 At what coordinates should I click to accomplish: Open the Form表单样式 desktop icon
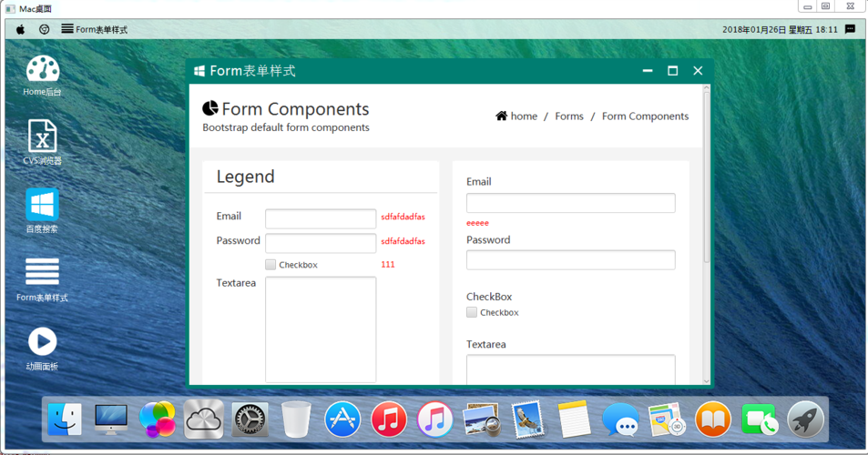click(x=42, y=272)
